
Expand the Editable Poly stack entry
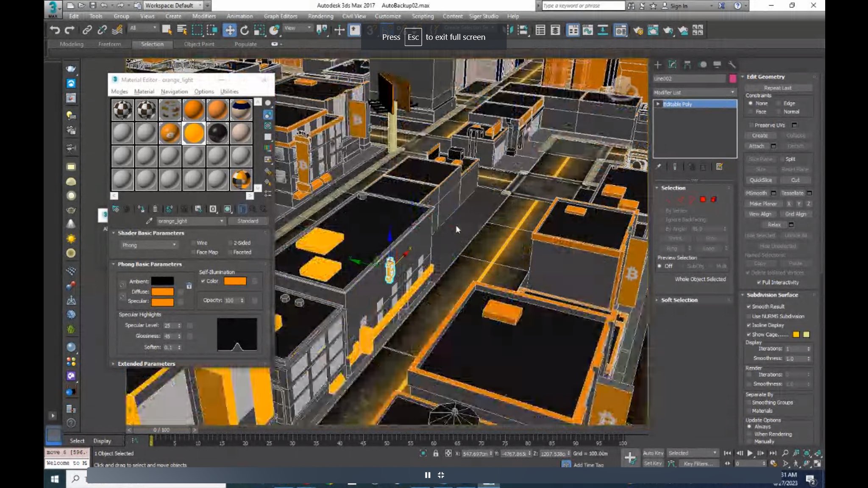[658, 104]
